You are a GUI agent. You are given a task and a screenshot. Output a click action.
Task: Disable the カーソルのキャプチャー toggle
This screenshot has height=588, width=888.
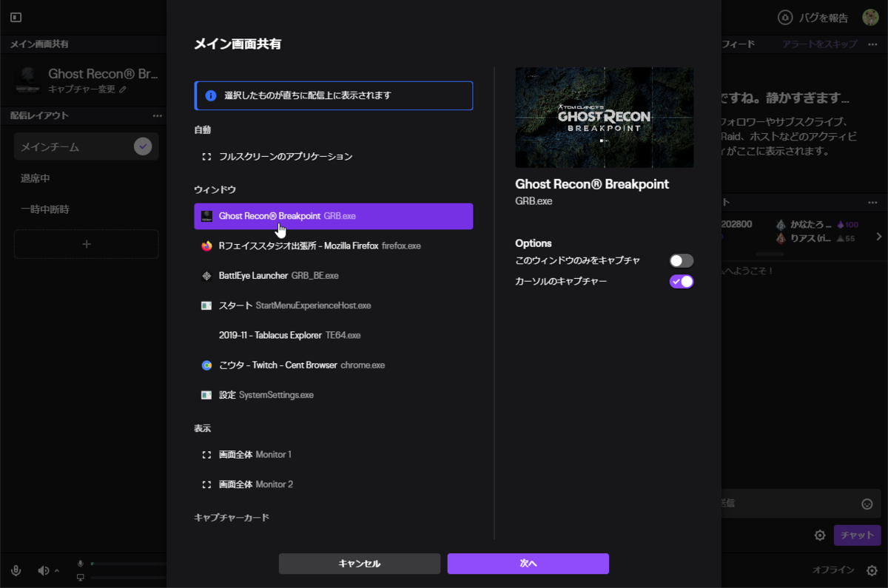coord(682,281)
